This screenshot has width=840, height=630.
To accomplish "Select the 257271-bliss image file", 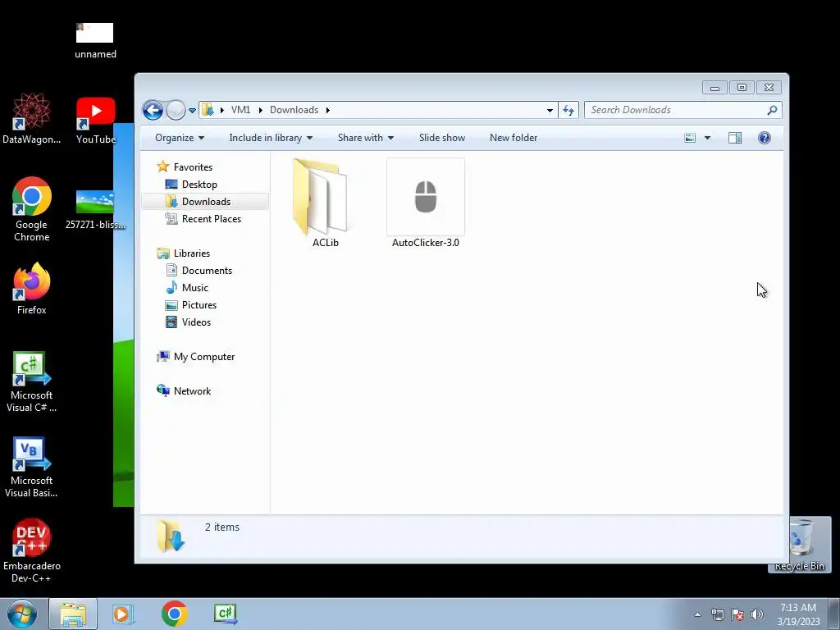I will click(x=95, y=209).
